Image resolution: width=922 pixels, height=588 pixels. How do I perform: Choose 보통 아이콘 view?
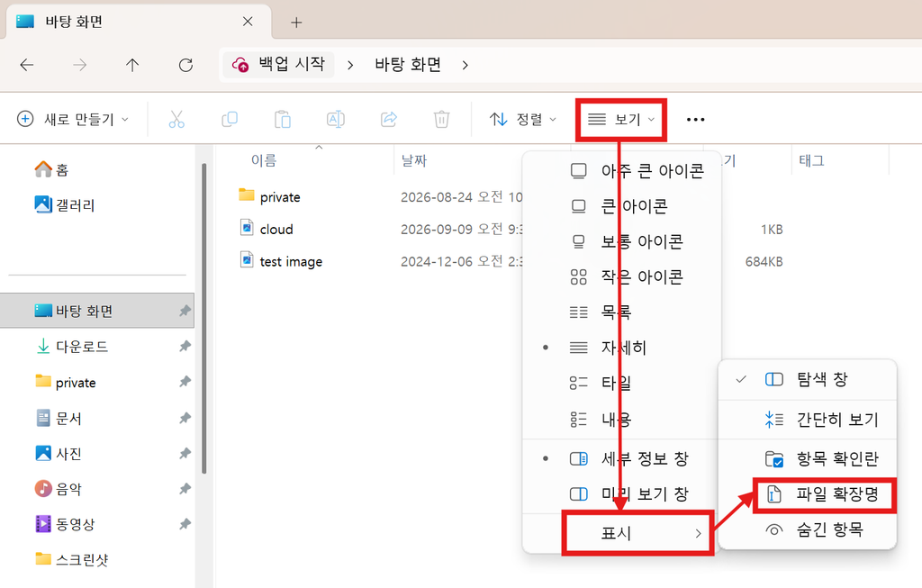[x=621, y=241]
